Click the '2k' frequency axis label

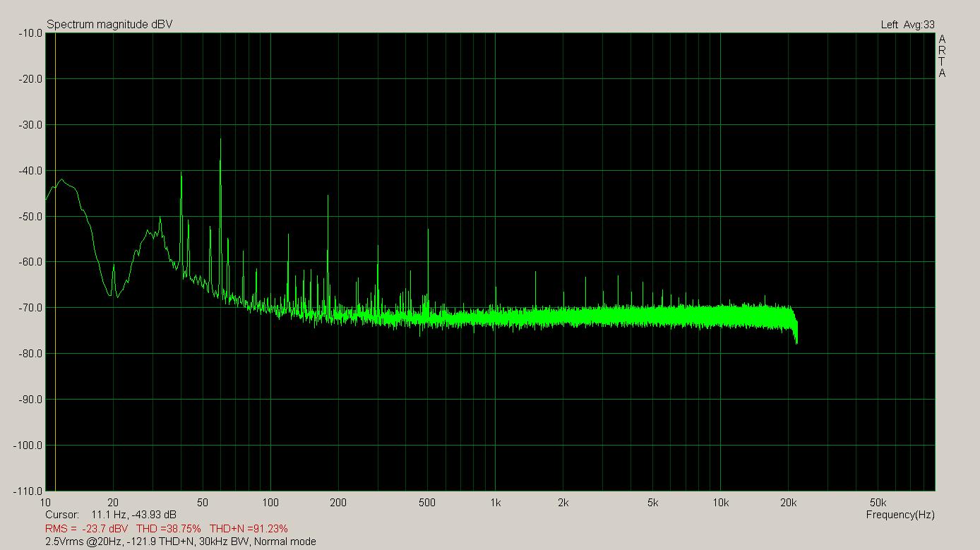click(x=563, y=503)
